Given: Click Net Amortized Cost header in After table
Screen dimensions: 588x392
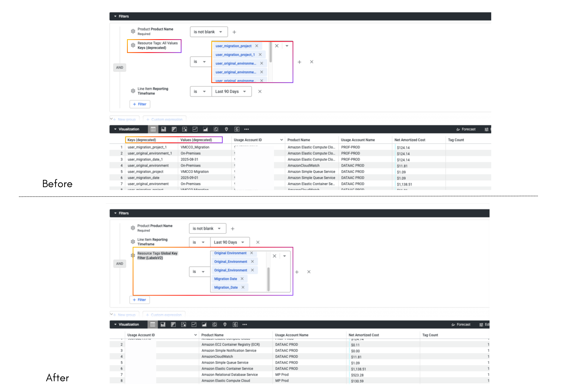Looking at the screenshot, I should tap(364, 335).
